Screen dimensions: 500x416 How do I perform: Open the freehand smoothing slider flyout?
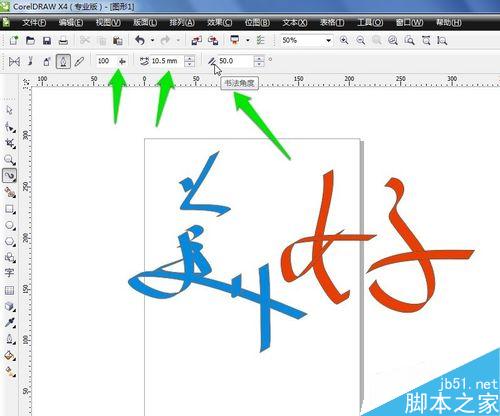pyautogui.click(x=122, y=61)
